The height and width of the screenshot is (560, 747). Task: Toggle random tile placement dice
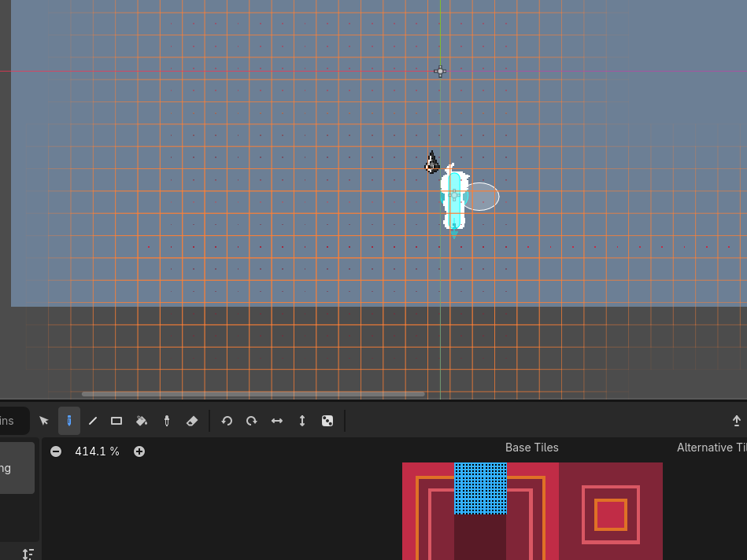[327, 421]
